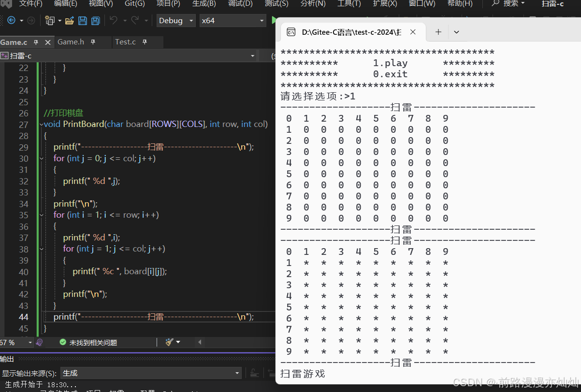Click the //打印棋盘 comment on line 26

point(63,113)
